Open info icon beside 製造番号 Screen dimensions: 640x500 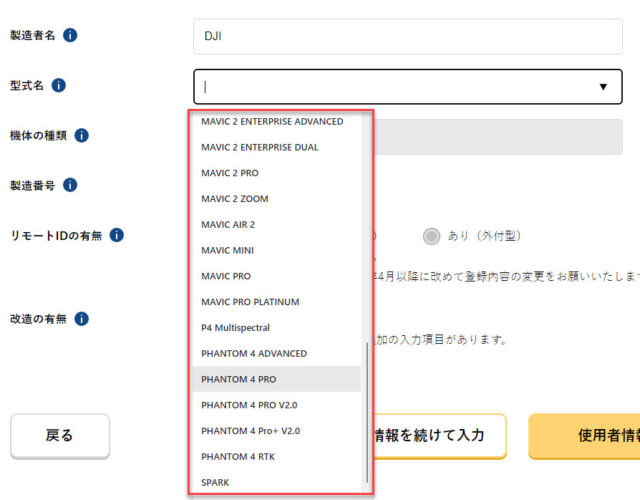pos(70,185)
